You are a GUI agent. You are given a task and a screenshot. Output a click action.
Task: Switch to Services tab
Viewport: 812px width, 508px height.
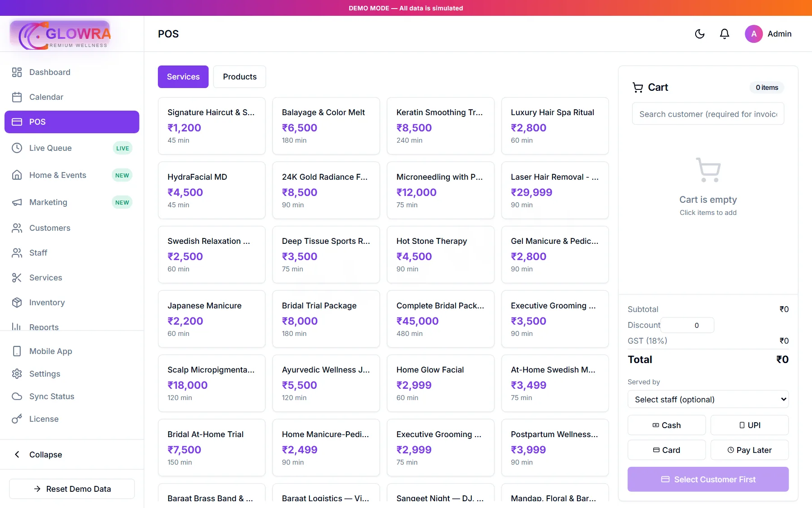pos(183,77)
